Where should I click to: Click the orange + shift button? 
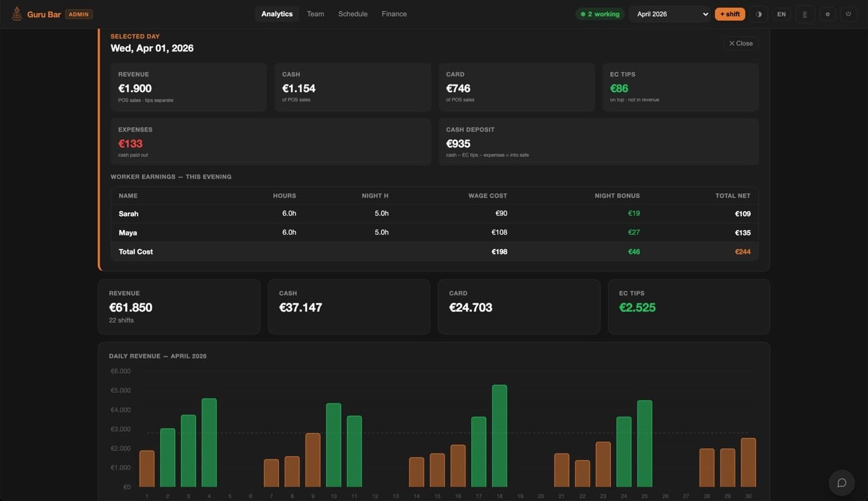(730, 14)
